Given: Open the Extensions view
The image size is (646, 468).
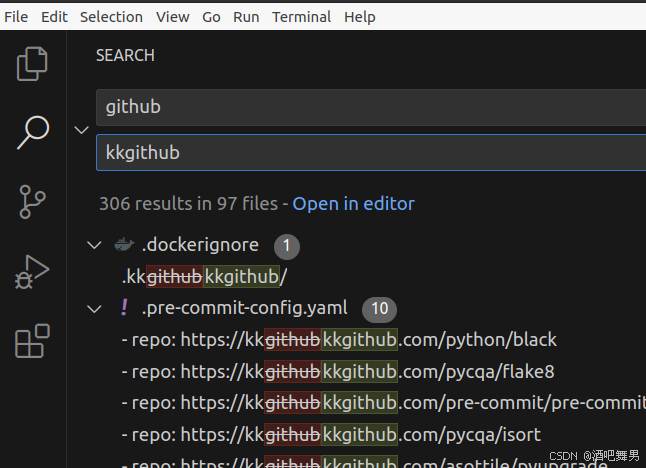Looking at the screenshot, I should click(x=33, y=341).
